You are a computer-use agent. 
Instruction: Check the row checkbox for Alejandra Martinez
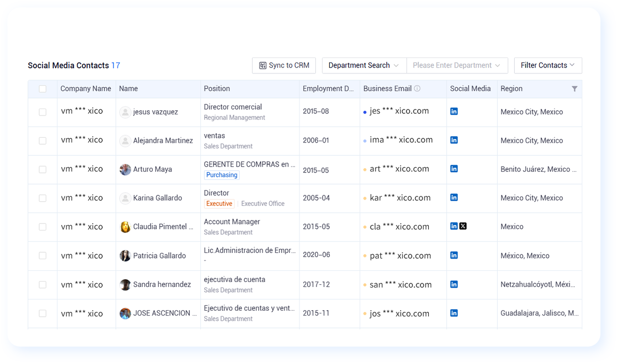tap(43, 141)
